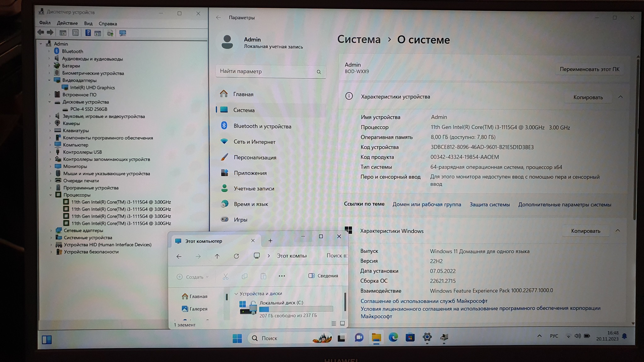Collapse the Устройства и диски group
The height and width of the screenshot is (362, 644).
236,293
